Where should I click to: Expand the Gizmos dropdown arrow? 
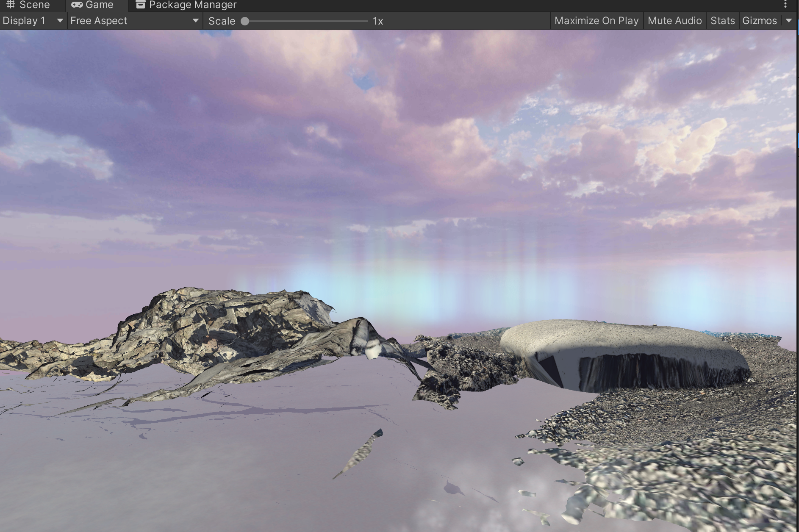point(789,21)
